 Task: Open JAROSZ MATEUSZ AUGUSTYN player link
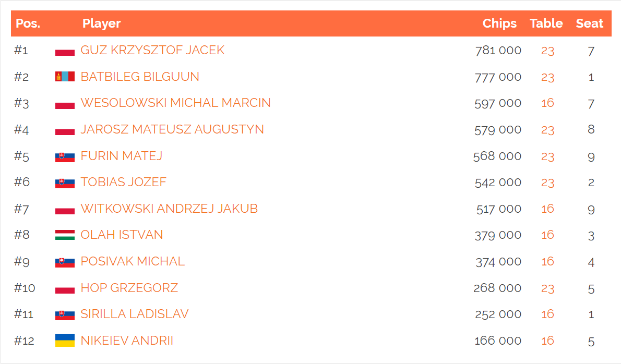tap(172, 129)
